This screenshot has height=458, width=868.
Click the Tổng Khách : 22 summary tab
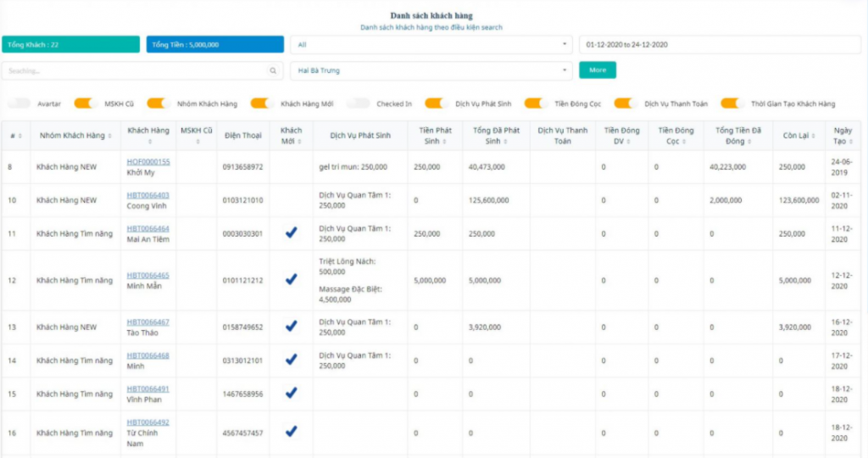click(x=70, y=44)
